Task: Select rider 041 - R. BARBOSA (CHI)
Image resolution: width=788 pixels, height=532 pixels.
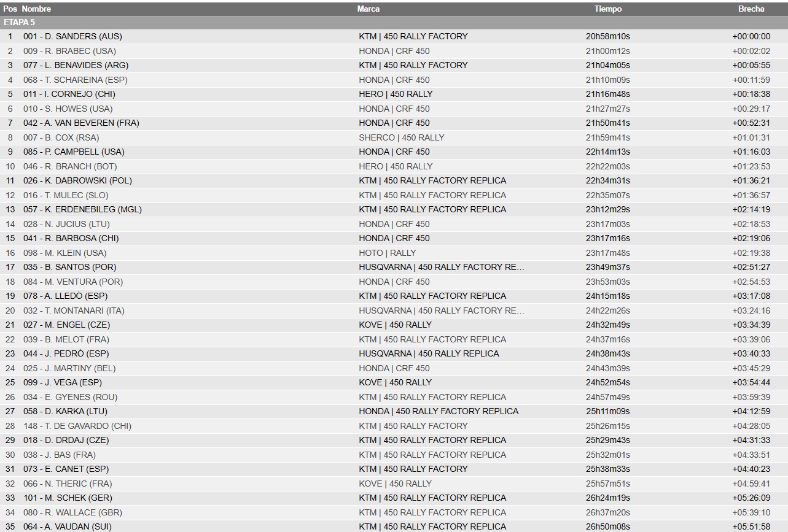Action: pos(71,238)
